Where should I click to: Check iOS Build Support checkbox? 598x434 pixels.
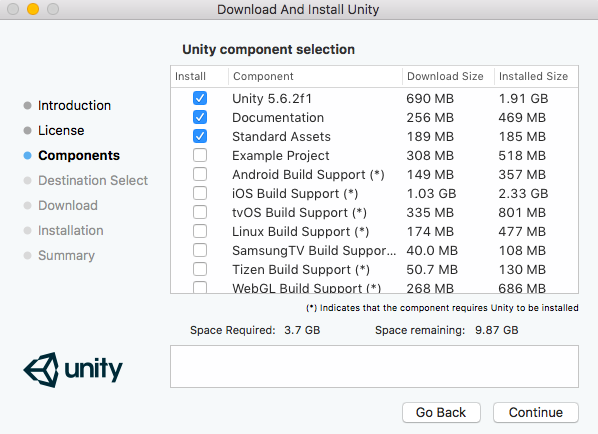[x=200, y=193]
